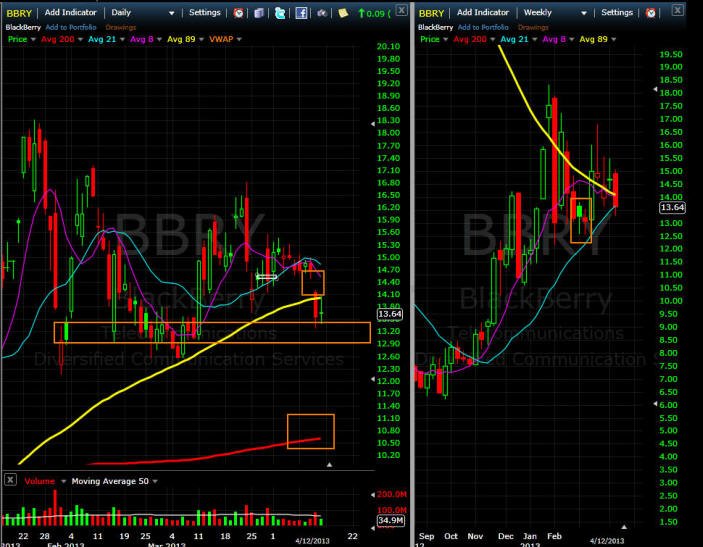The width and height of the screenshot is (703, 547).
Task: Click the Avg 200 legend label in Daily chart
Action: (x=58, y=39)
